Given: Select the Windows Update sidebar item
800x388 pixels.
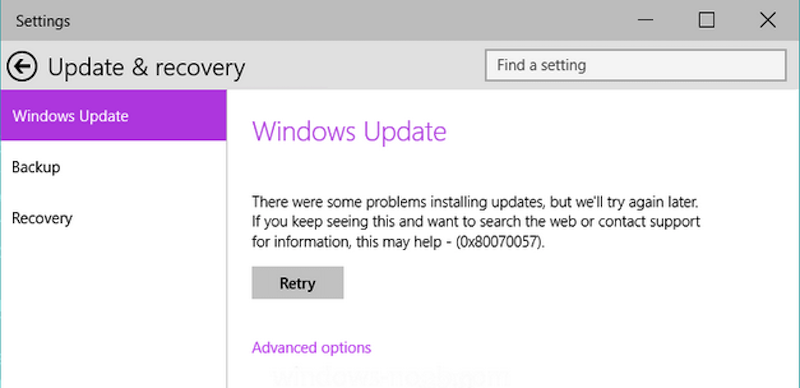Looking at the screenshot, I should click(x=113, y=116).
